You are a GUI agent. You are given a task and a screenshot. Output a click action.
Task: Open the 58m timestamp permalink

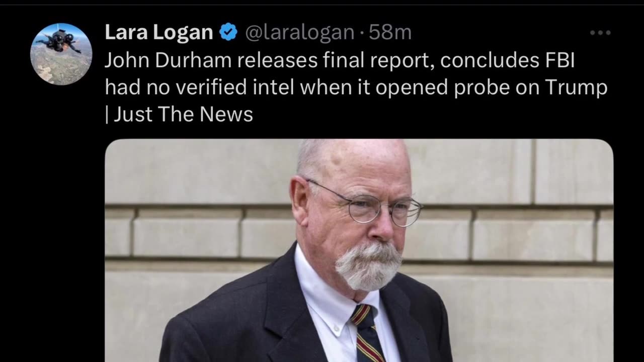[x=390, y=33]
